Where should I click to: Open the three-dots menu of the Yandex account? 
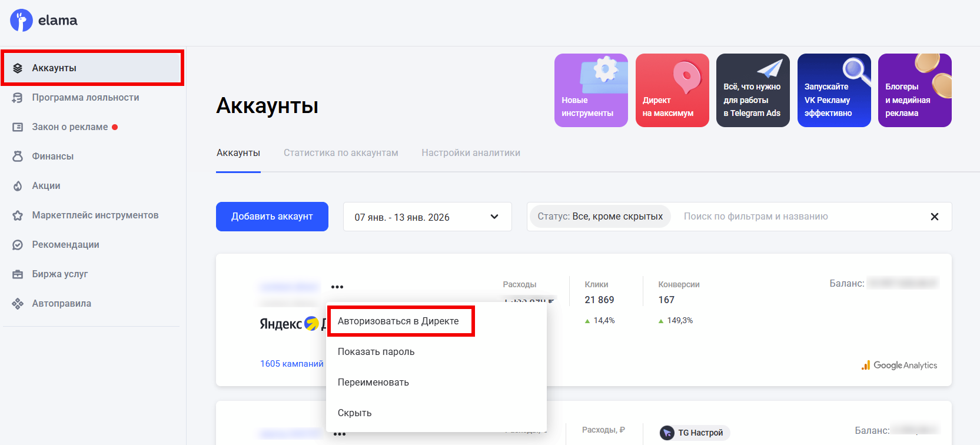click(x=337, y=287)
